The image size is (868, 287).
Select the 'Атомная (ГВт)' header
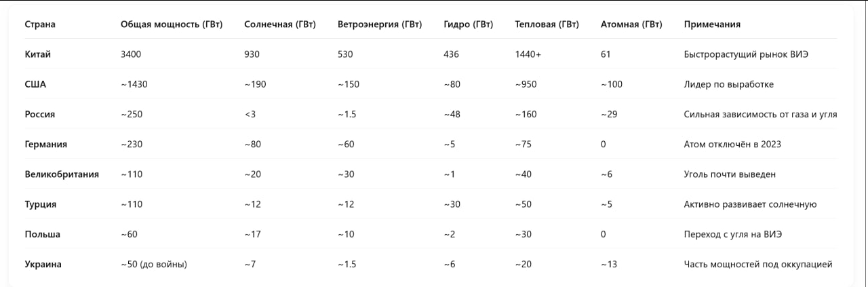631,25
